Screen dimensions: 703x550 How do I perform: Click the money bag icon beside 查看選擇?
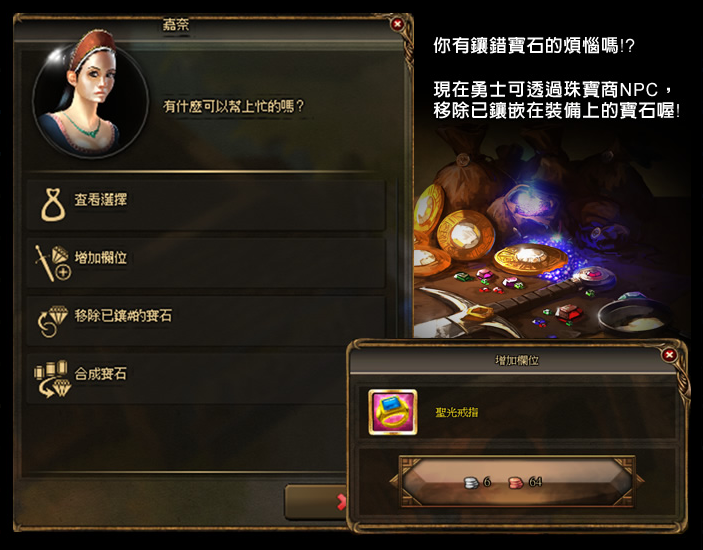[x=53, y=205]
